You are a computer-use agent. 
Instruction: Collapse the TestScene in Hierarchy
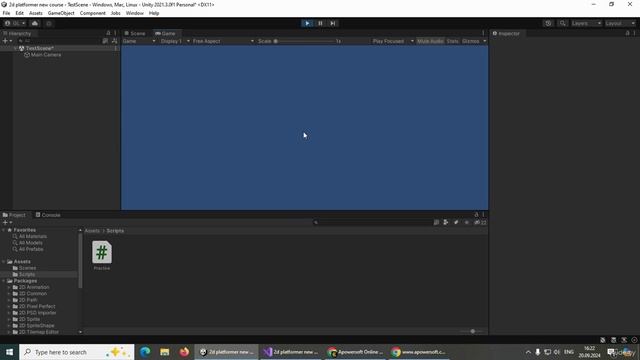[x=16, y=48]
